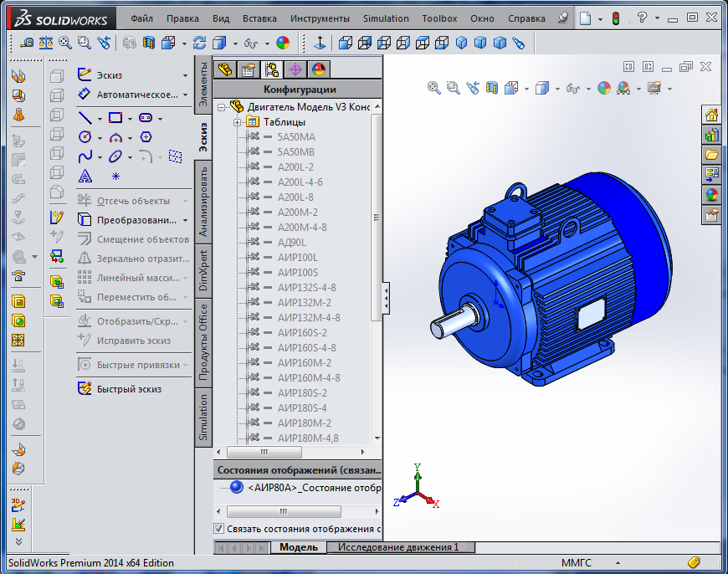Select the Circle sketch tool
The height and width of the screenshot is (574, 728).
[85, 137]
